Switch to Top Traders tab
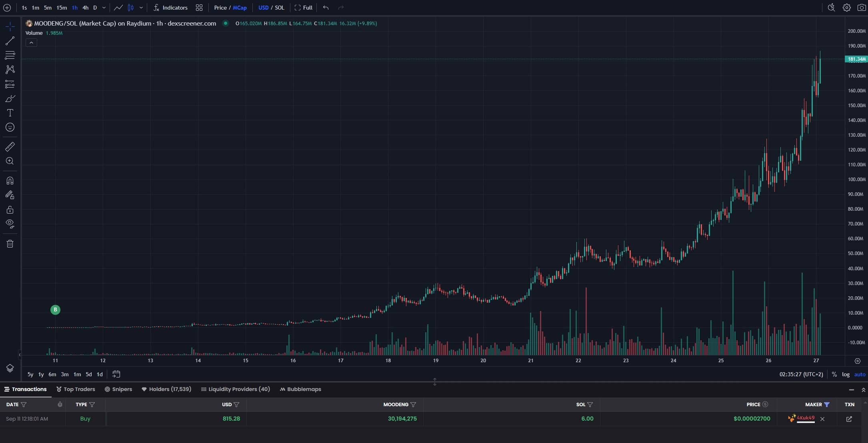 point(76,389)
